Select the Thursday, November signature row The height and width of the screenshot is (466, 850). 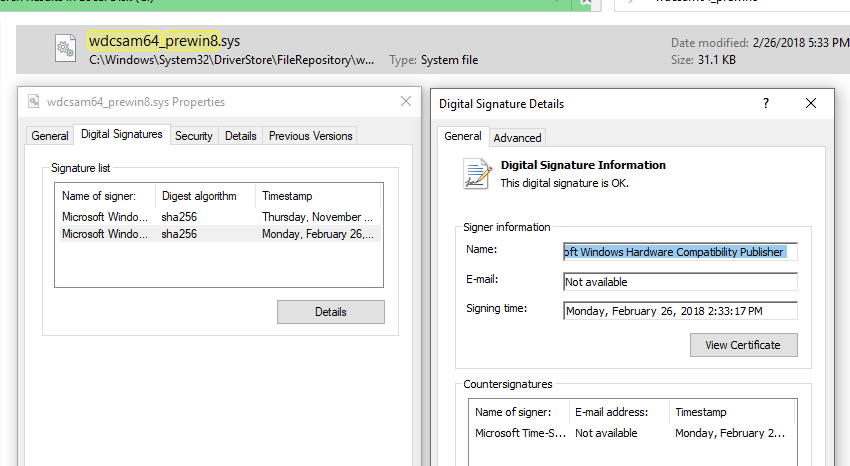point(220,217)
